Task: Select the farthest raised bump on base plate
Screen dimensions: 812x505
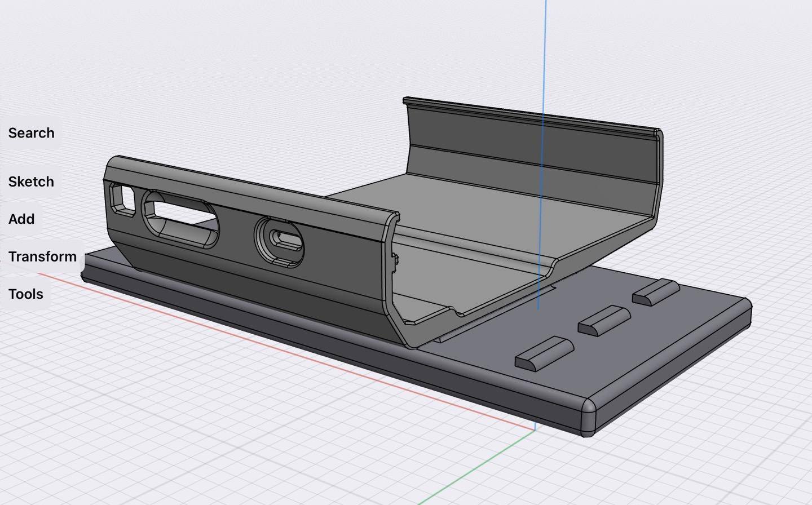Action: 656,292
